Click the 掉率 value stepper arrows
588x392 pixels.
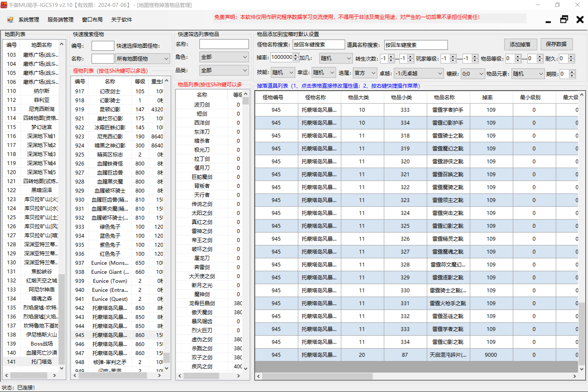[x=296, y=57]
